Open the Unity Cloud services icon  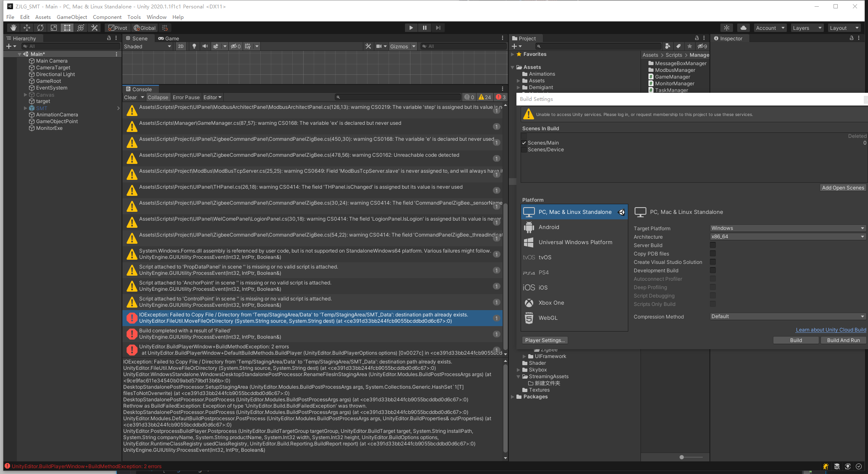pyautogui.click(x=744, y=27)
